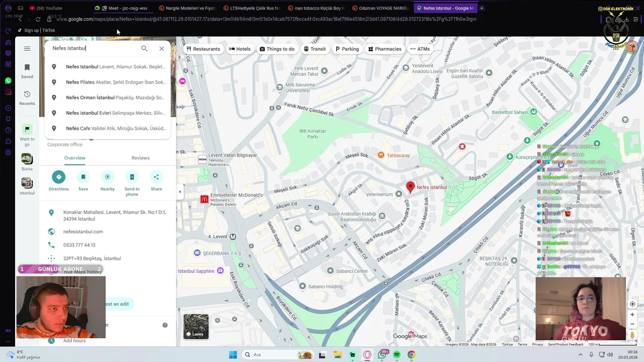Click Send to phone button
644x362 pixels.
click(x=132, y=183)
